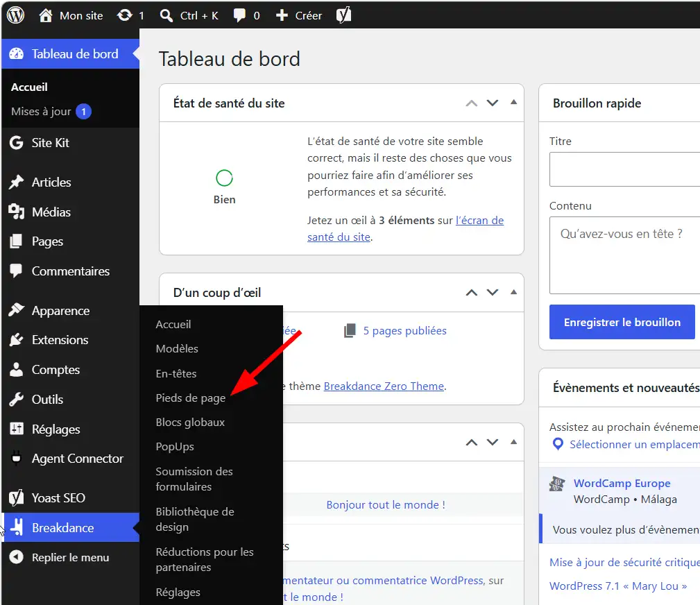Image resolution: width=700 pixels, height=605 pixels.
Task: Open the comments bubble in admin bar
Action: pos(239,16)
